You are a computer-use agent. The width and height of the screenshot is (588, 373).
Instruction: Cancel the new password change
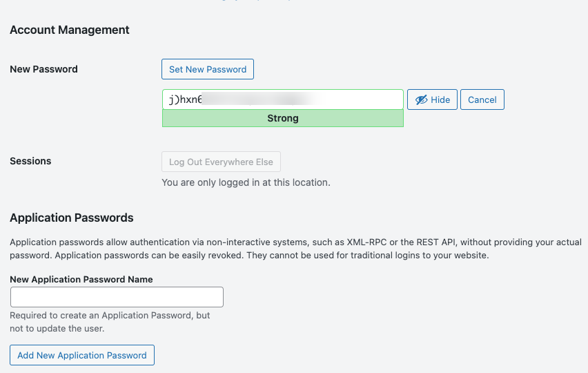482,99
